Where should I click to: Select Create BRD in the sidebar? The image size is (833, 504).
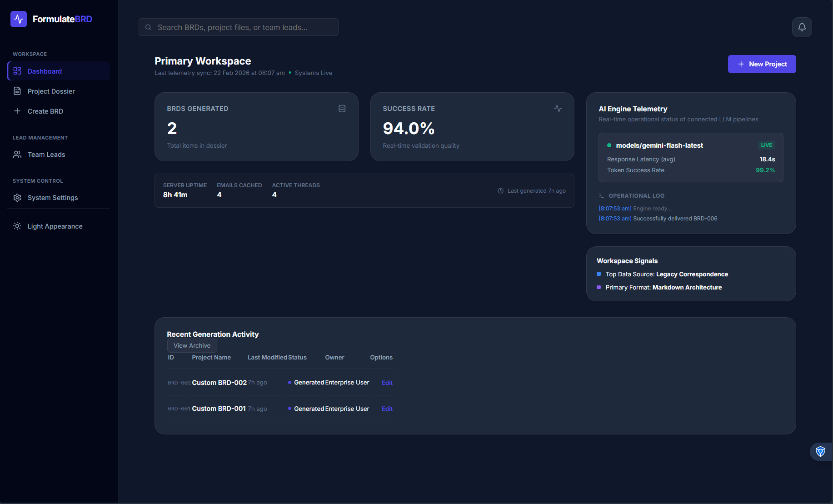[x=45, y=111]
